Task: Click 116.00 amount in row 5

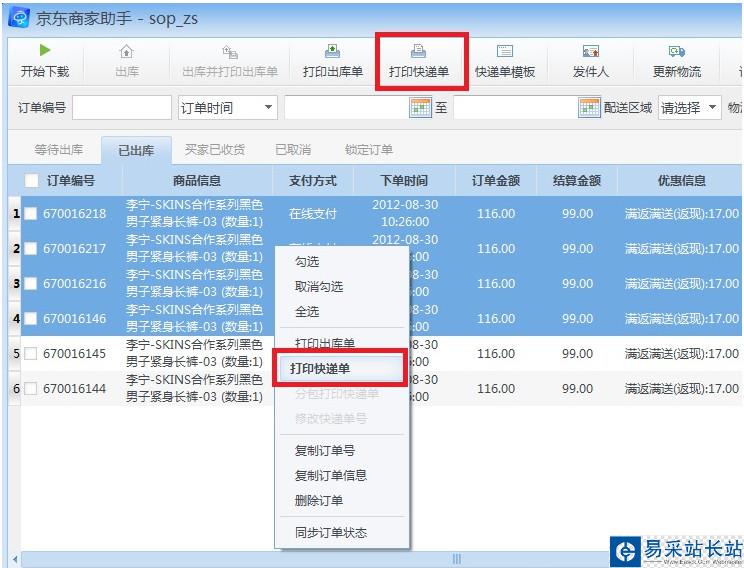Action: (496, 354)
